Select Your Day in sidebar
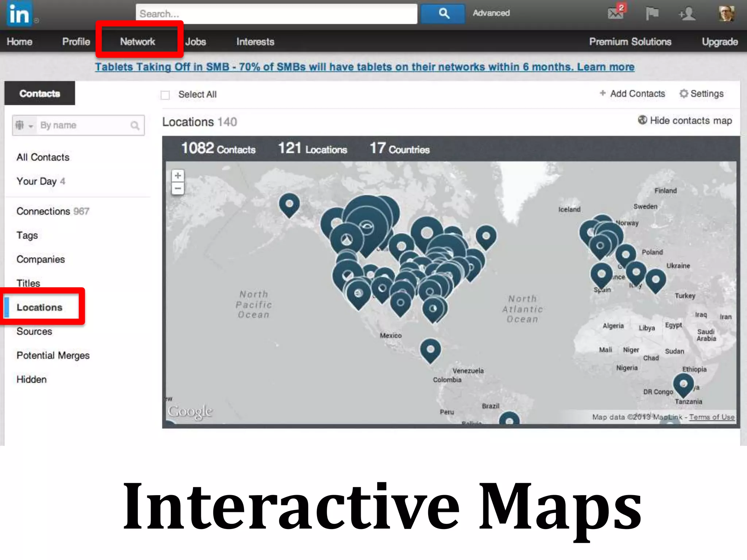The height and width of the screenshot is (560, 747). click(41, 181)
